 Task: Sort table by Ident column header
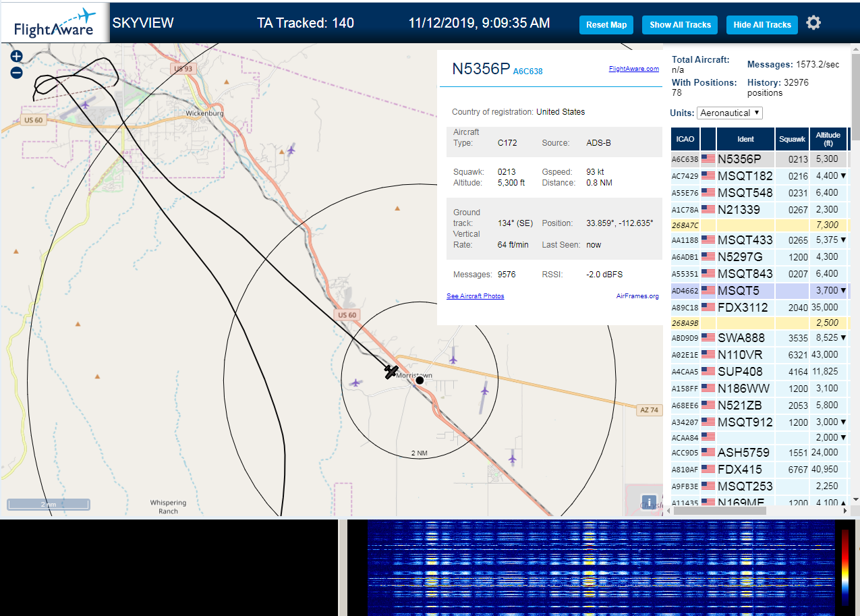click(x=745, y=139)
